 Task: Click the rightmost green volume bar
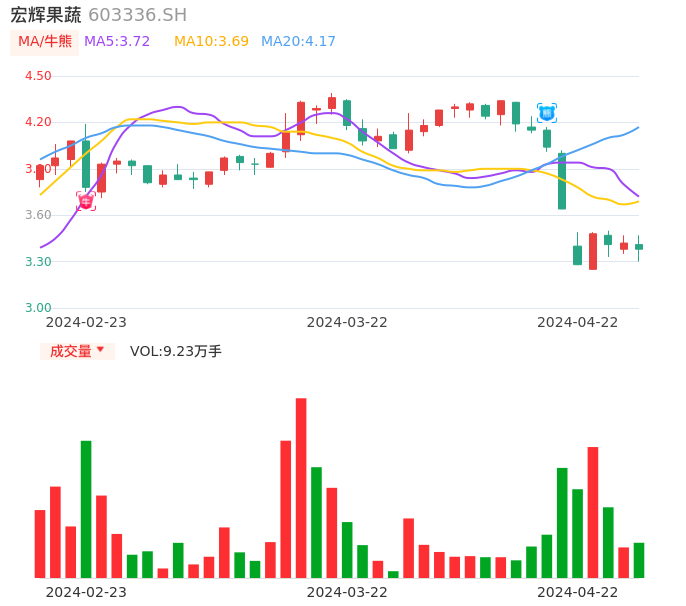click(639, 560)
